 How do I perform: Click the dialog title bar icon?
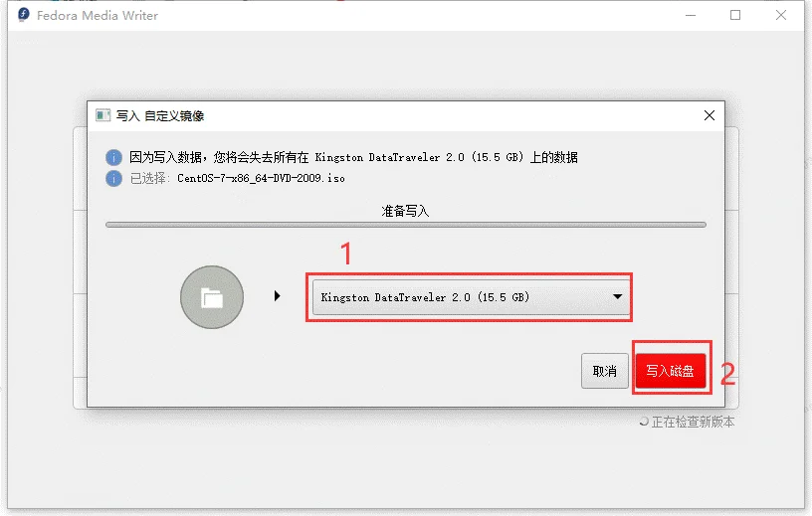click(103, 115)
